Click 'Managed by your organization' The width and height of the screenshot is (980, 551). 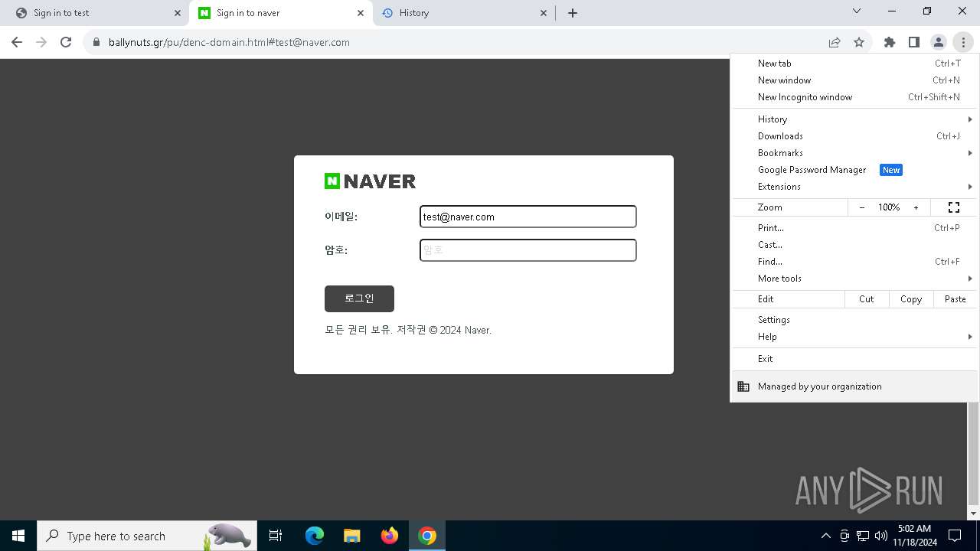[854, 386]
